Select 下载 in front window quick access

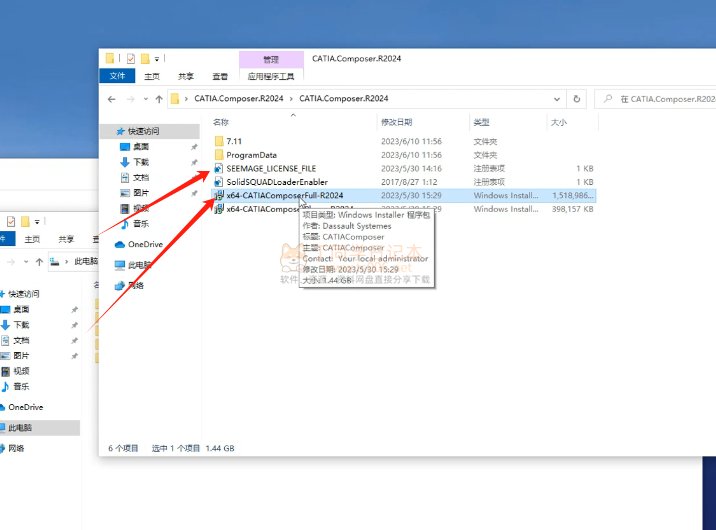(140, 162)
